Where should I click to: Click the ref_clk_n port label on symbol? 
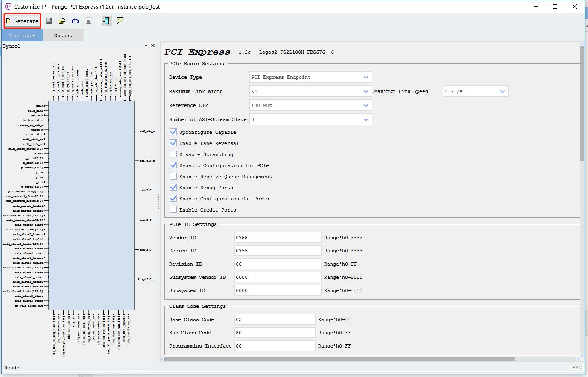(147, 131)
